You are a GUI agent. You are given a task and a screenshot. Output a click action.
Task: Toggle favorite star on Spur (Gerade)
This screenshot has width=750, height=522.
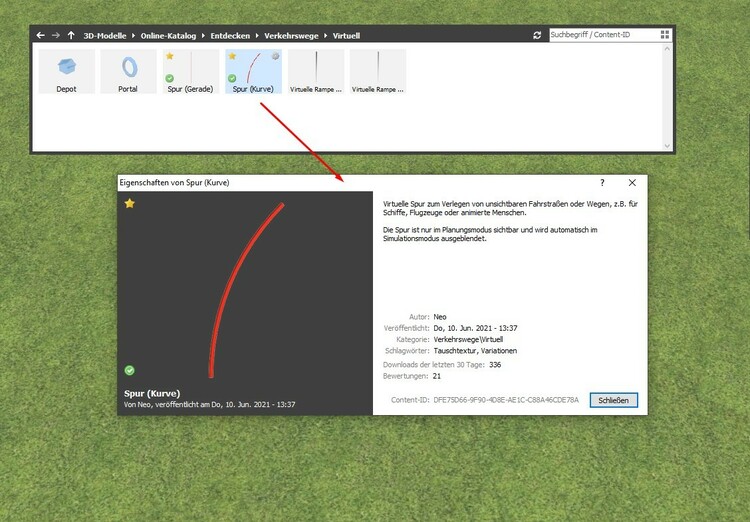coord(170,56)
